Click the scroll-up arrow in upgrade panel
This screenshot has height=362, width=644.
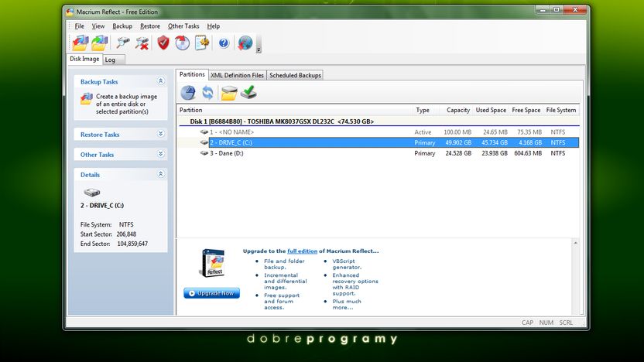point(575,243)
